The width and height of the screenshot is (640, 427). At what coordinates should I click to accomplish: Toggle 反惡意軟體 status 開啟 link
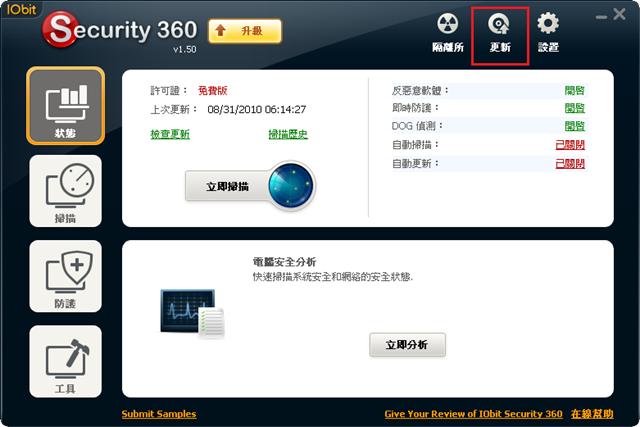tap(574, 91)
